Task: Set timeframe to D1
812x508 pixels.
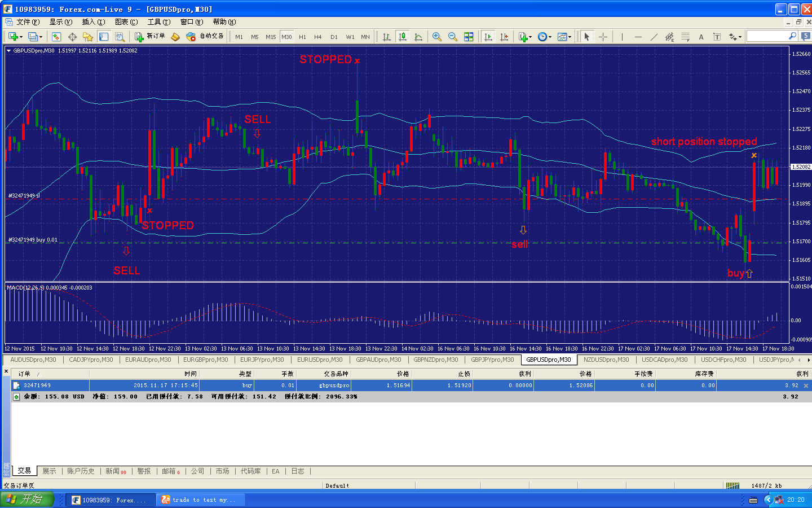Action: click(x=334, y=37)
